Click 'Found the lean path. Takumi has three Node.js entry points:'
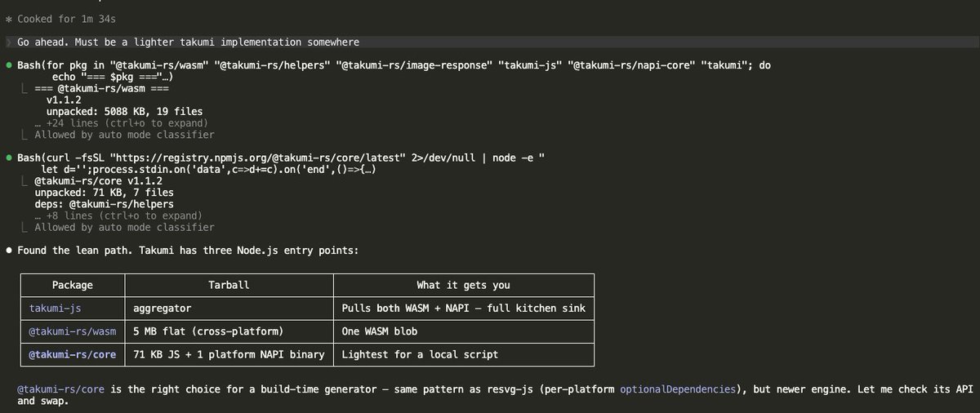980x413 pixels. 188,250
